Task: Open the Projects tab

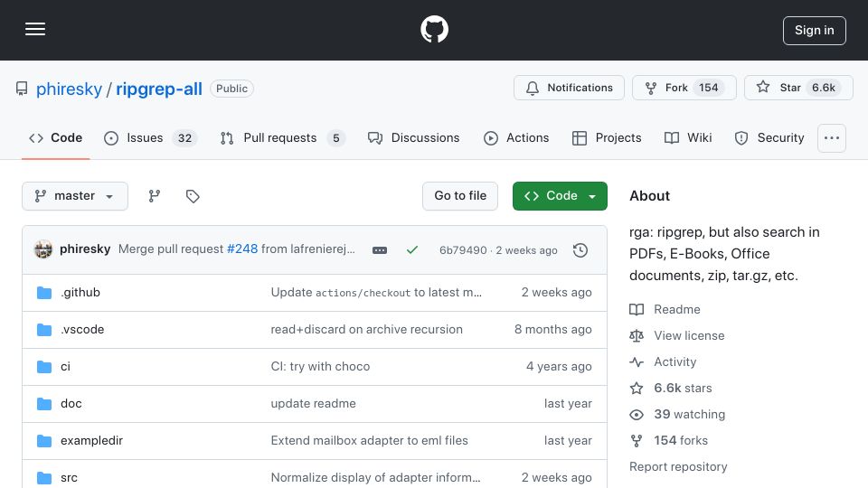Action: pos(607,138)
